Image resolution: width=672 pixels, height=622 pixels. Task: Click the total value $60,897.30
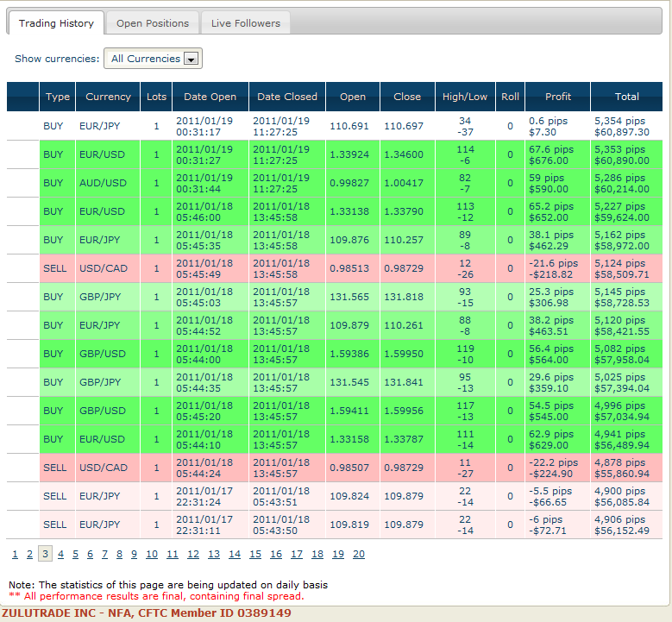pos(621,132)
